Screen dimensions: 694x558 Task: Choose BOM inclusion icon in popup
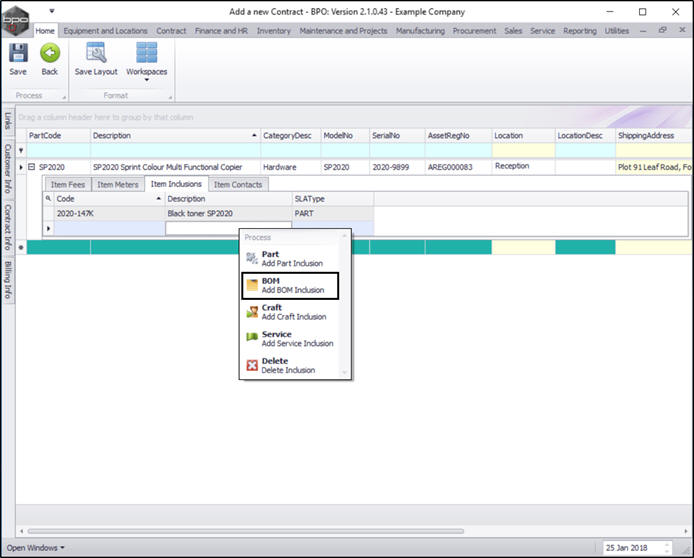click(x=252, y=285)
